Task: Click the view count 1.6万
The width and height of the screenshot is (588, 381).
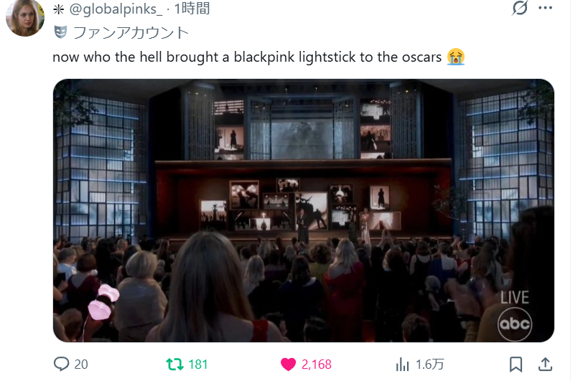Action: [x=430, y=364]
